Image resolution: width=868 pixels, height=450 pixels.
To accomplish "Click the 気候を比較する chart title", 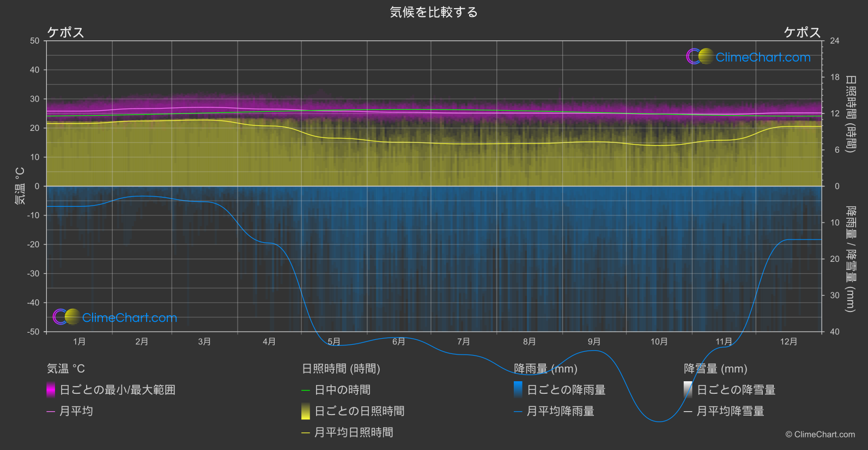I will (434, 12).
